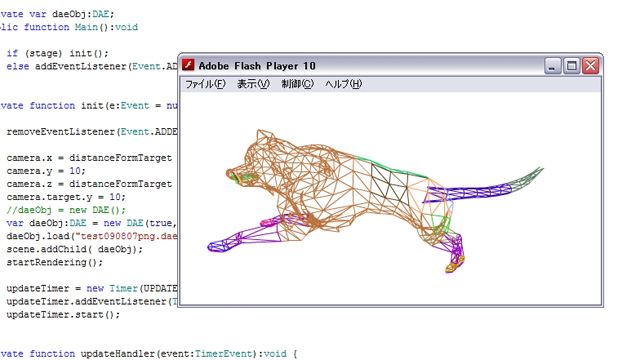Click the line 'updateTimer.start();'
Viewport: 640px width, 360px height.
(63, 315)
